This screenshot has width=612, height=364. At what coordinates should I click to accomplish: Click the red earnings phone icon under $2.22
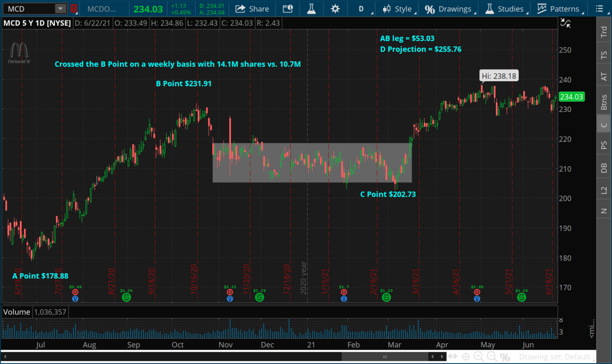(x=229, y=293)
